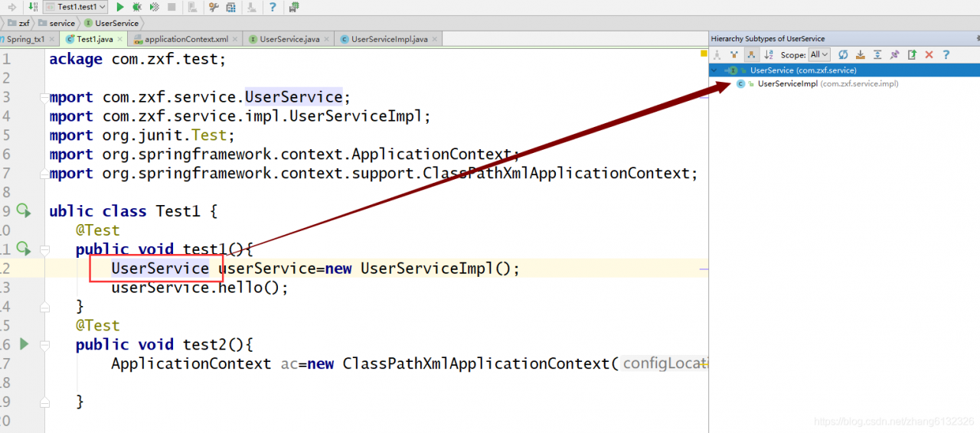Run test1 method from gutter icon
Image resolution: width=980 pixels, height=433 pixels.
tap(23, 248)
